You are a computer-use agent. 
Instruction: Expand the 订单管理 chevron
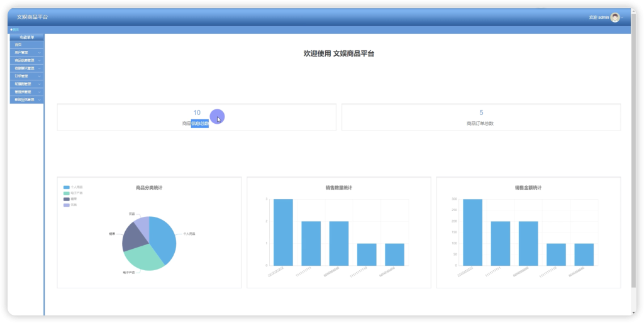pyautogui.click(x=40, y=76)
